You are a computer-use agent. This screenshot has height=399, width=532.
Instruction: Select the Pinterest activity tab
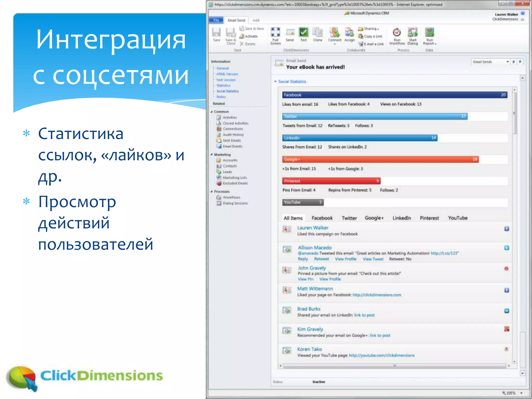429,218
